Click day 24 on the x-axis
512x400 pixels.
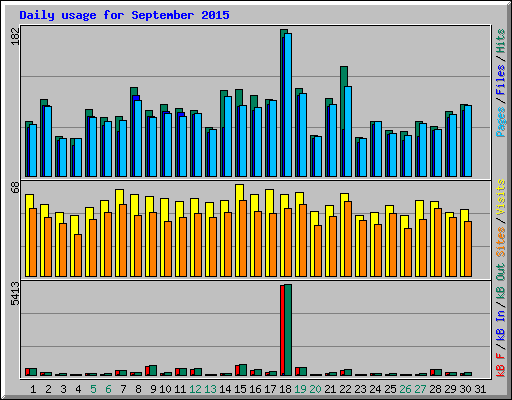click(x=375, y=389)
